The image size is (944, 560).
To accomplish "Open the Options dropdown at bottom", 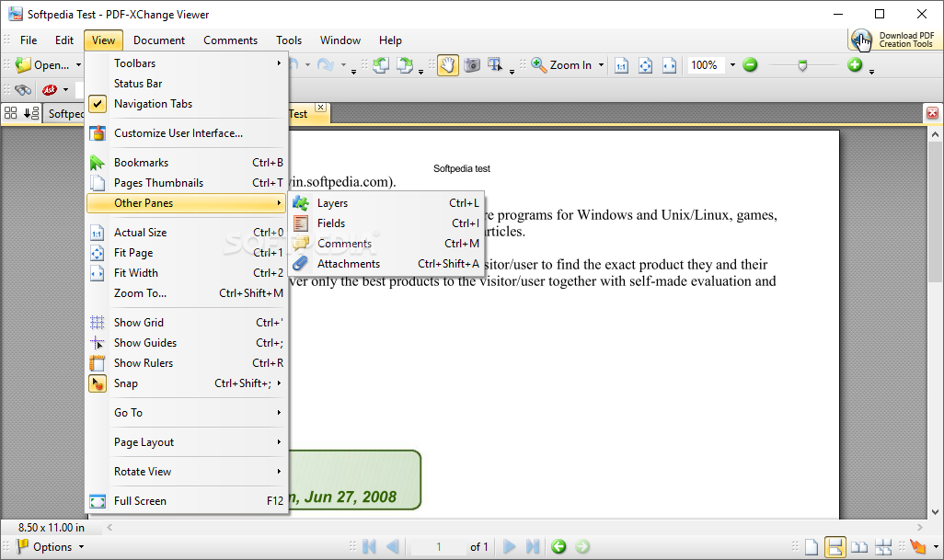I will [51, 546].
